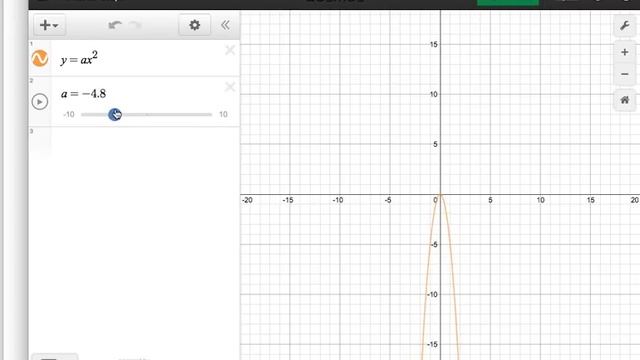
Task: Delete the a = −4.8 slider expression
Action: [x=230, y=87]
